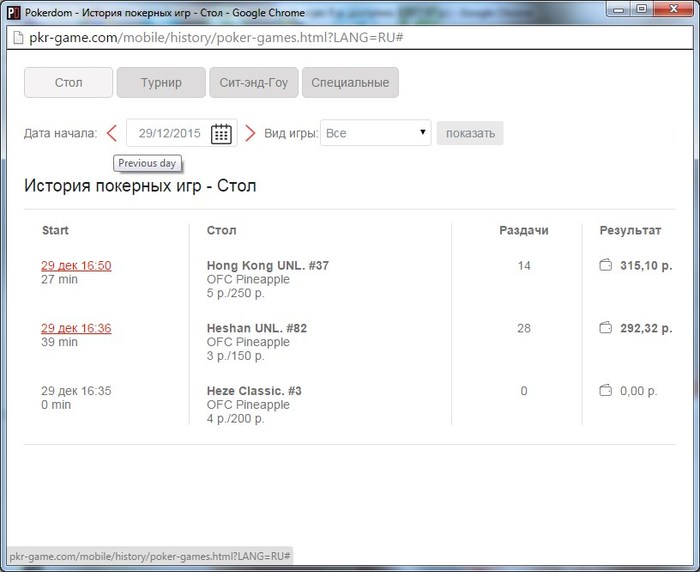Image resolution: width=700 pixels, height=572 pixels.
Task: Open session link 29 дек 16:50
Action: pyautogui.click(x=76, y=266)
